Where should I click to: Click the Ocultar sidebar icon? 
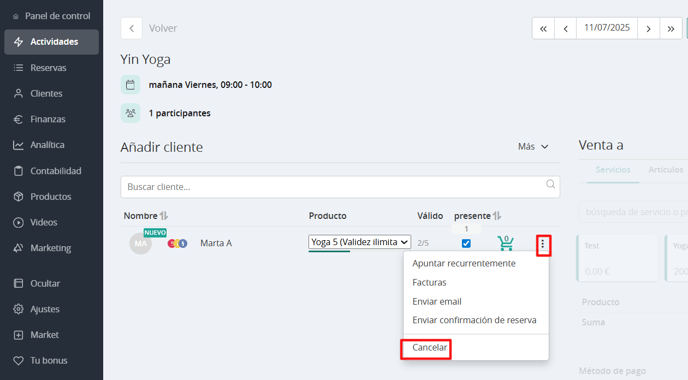18,283
